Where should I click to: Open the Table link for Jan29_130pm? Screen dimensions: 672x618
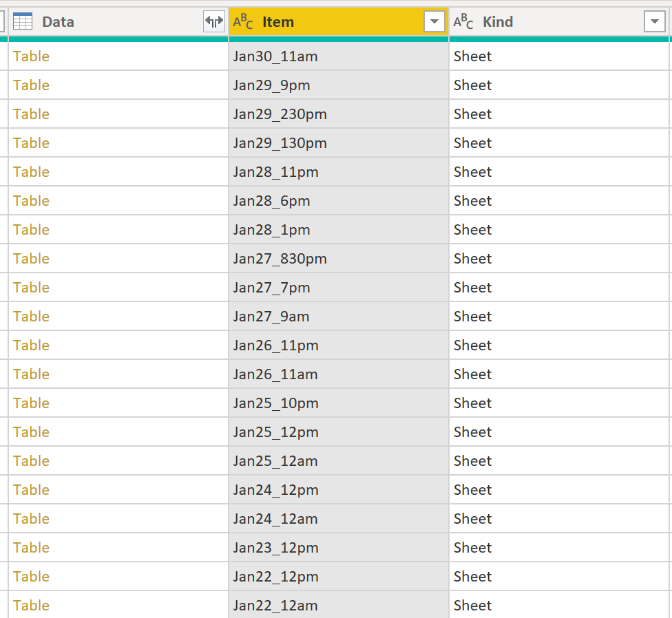point(31,143)
